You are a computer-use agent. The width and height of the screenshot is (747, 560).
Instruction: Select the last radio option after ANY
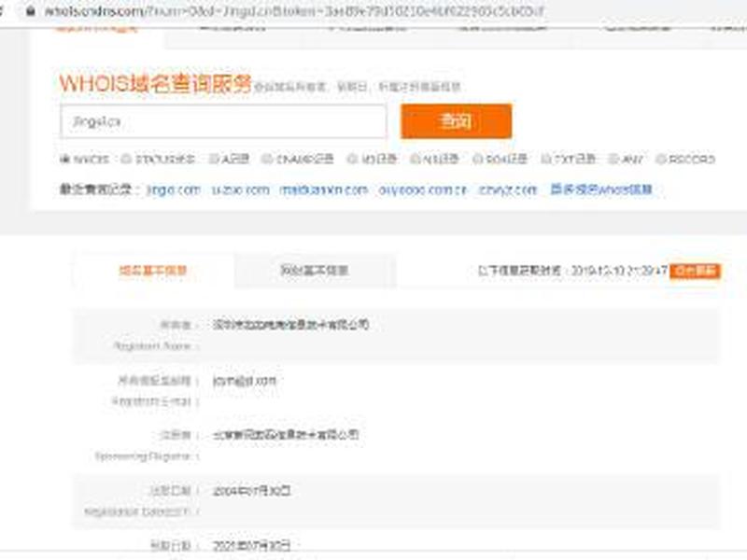[x=660, y=159]
